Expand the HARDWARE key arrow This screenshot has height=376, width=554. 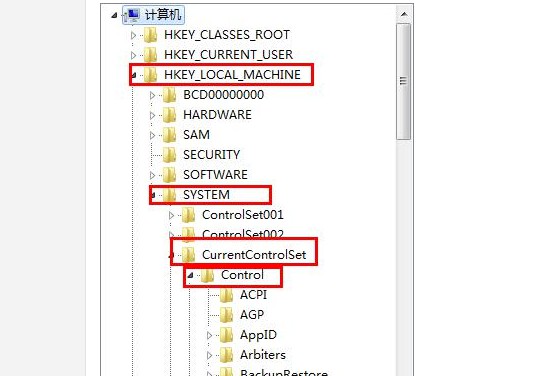coord(152,115)
